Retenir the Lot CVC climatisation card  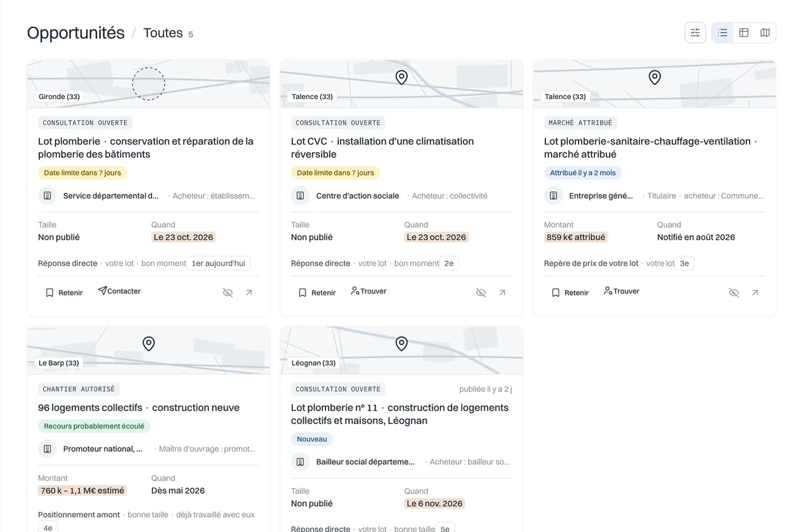point(317,292)
